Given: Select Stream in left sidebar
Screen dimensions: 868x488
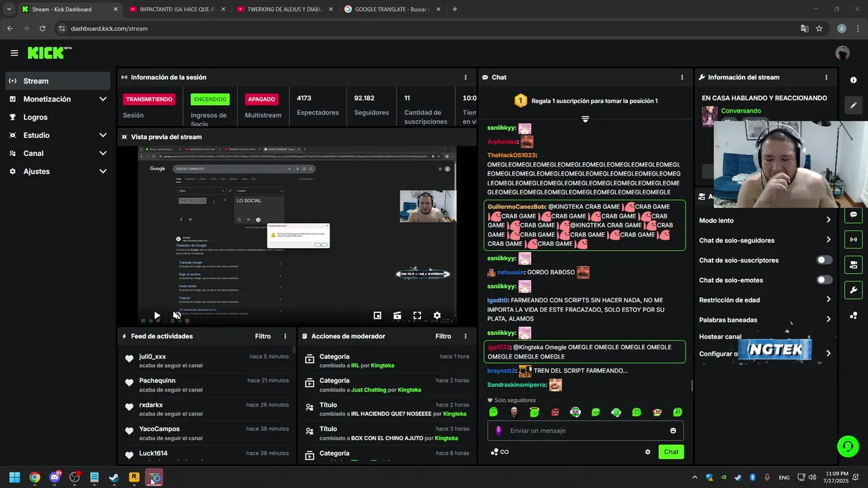Looking at the screenshot, I should coord(58,81).
